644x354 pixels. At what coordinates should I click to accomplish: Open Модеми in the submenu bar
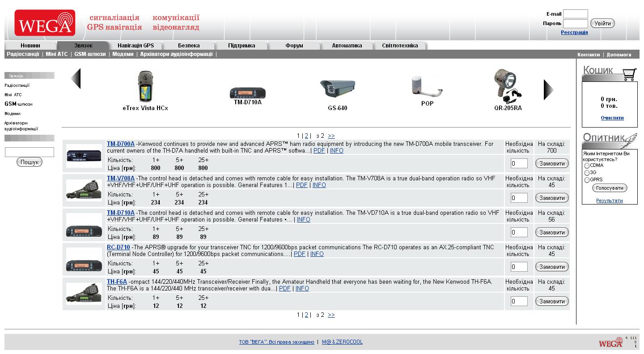coord(123,54)
